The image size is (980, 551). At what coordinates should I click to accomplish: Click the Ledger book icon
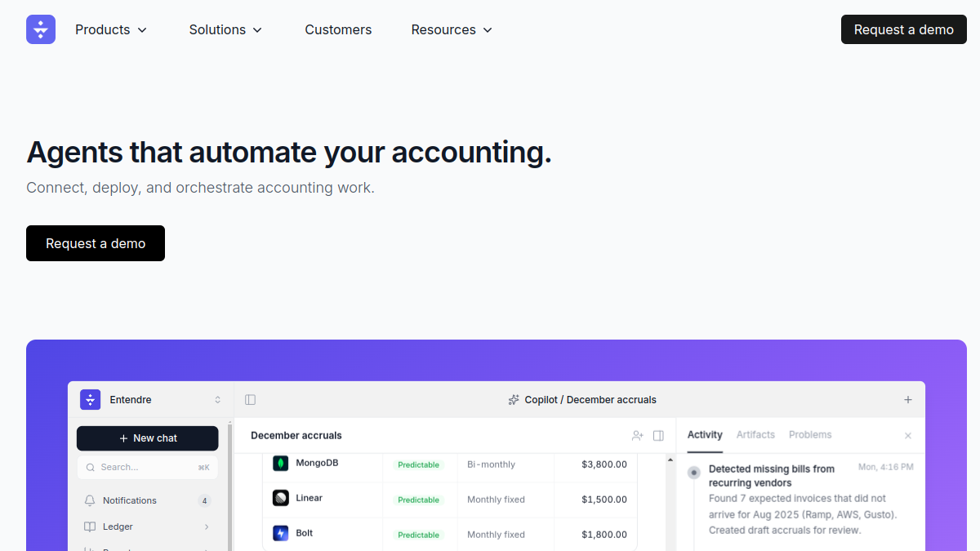[90, 527]
